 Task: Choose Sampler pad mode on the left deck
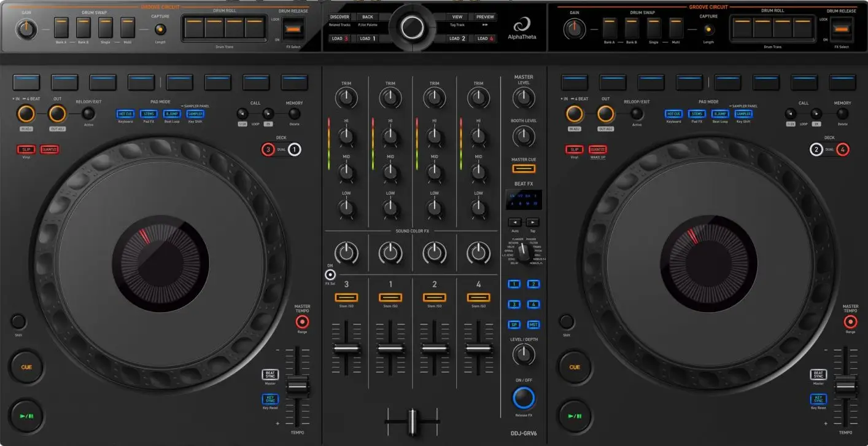pyautogui.click(x=195, y=114)
